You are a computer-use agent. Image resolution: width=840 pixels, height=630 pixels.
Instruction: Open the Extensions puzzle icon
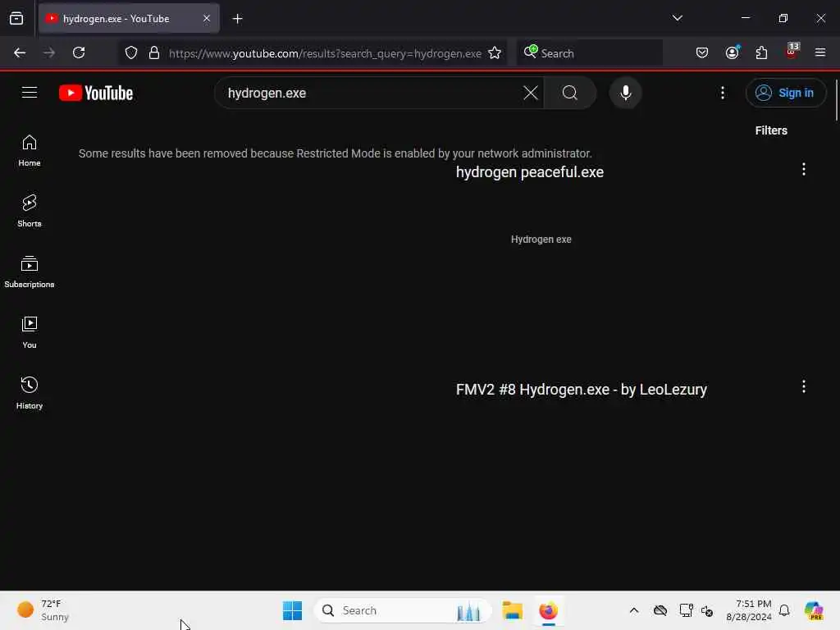point(761,52)
